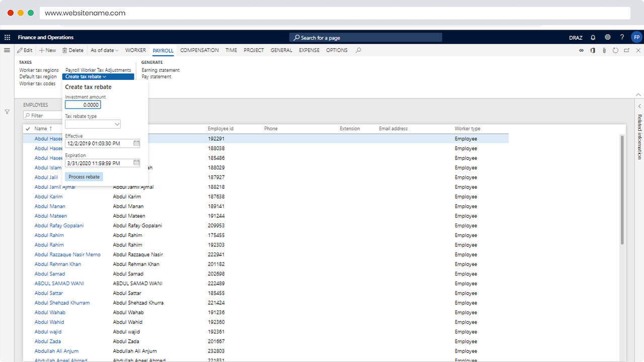644x362 pixels.
Task: Open the PROJECT tab
Action: (x=254, y=50)
